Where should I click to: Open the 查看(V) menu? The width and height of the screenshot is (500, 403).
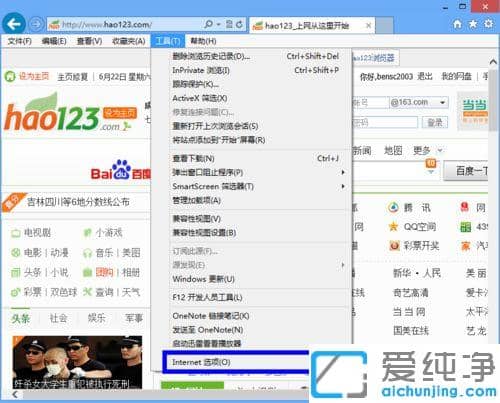pyautogui.click(x=89, y=41)
